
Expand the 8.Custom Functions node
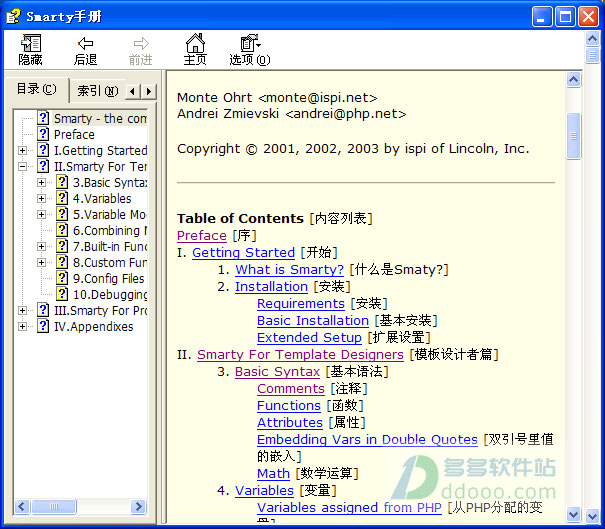(42, 263)
